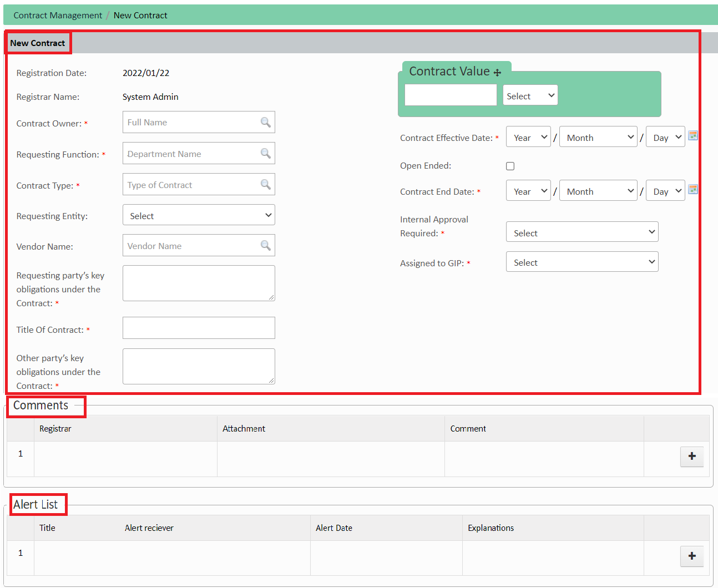Viewport: 718px width, 588px height.
Task: Open the Internal Approval Required dropdown
Action: [582, 232]
